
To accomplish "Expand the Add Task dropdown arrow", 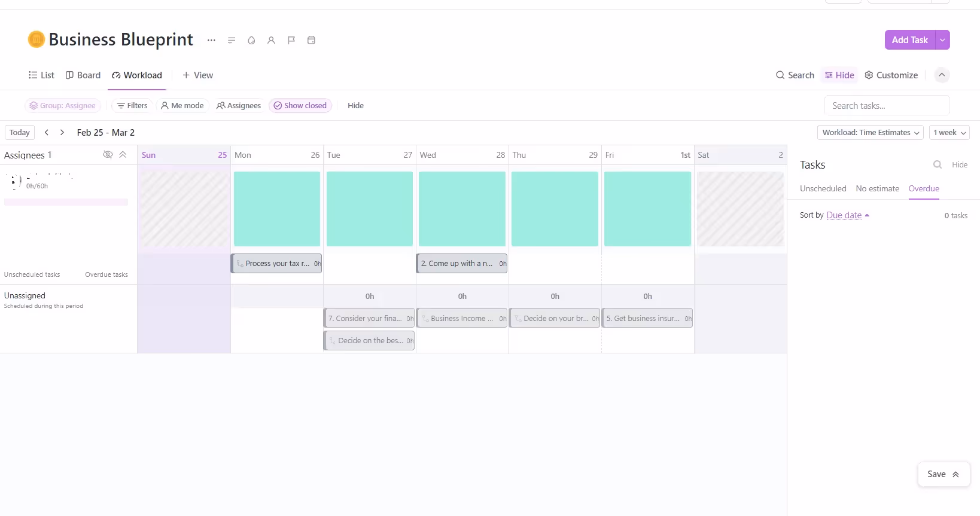I will click(942, 40).
